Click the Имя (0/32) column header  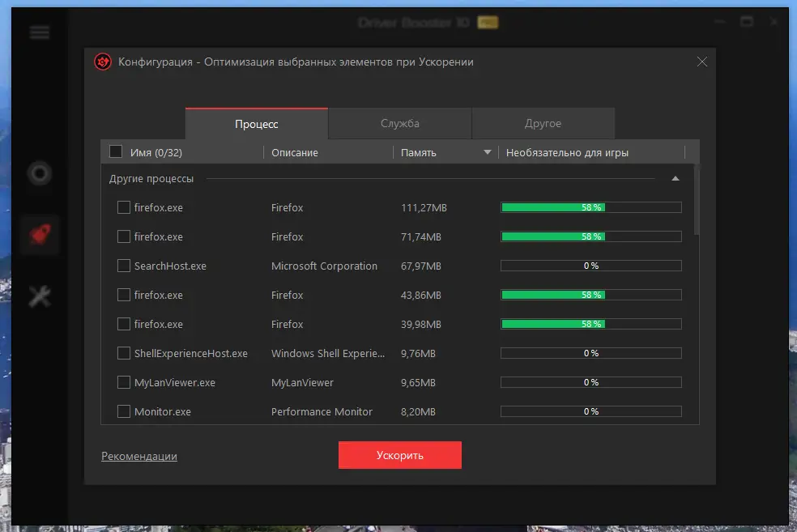coord(156,152)
